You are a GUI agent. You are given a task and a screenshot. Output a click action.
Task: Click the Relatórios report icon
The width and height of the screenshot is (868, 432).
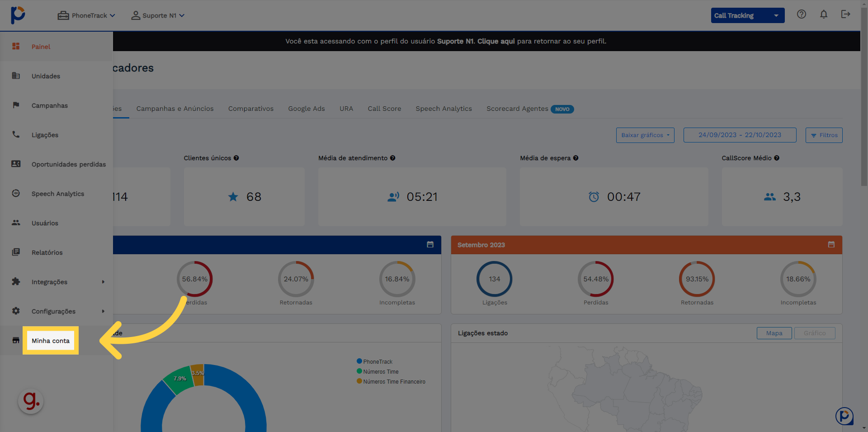click(16, 252)
